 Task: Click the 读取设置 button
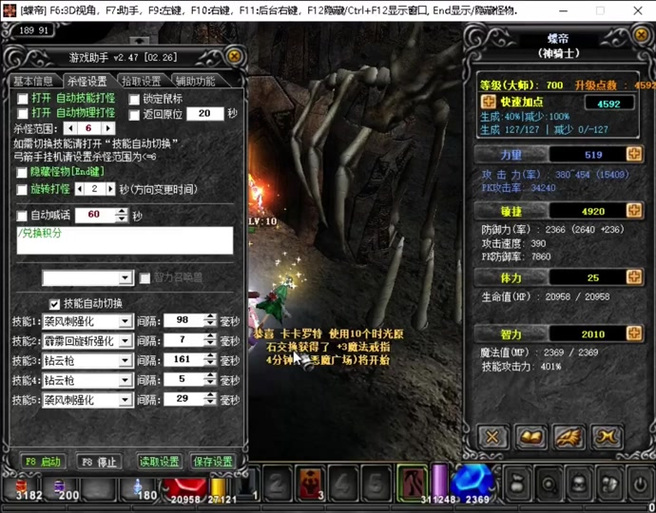click(159, 462)
